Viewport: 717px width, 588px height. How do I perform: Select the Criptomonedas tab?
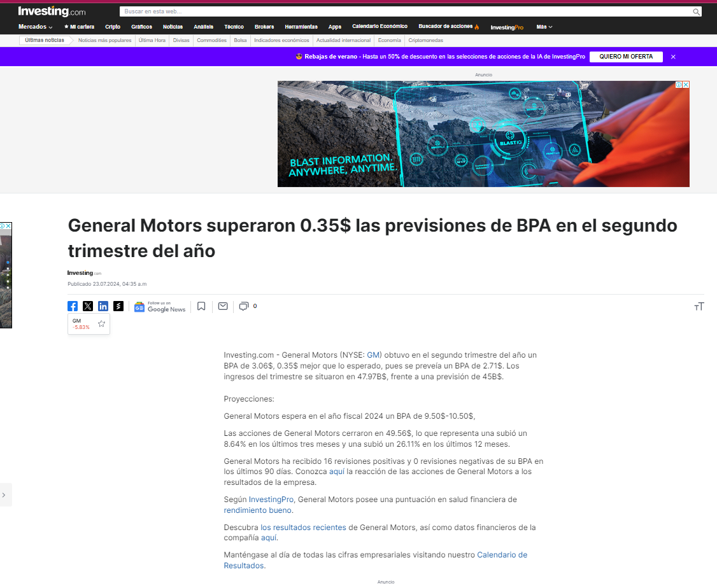(x=426, y=40)
